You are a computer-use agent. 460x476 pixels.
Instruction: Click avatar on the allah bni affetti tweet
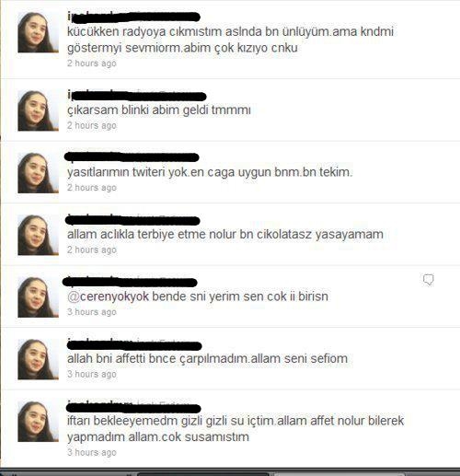(38, 359)
